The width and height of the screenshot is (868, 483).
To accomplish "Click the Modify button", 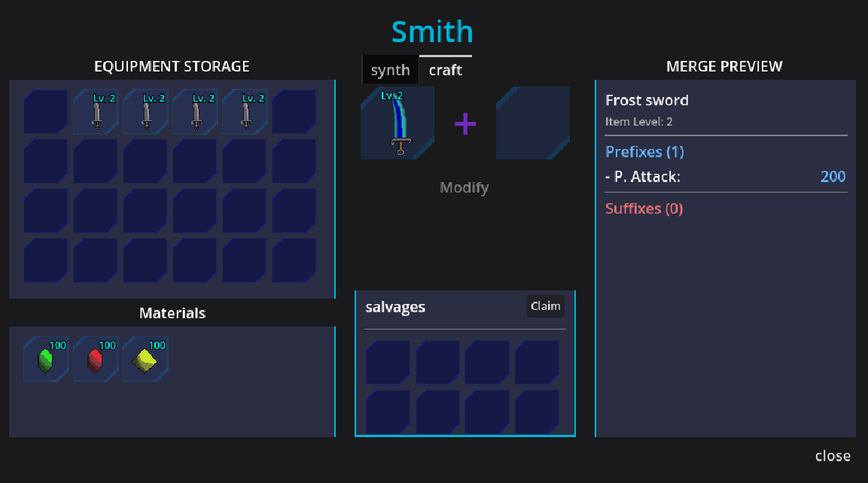I will click(x=464, y=187).
